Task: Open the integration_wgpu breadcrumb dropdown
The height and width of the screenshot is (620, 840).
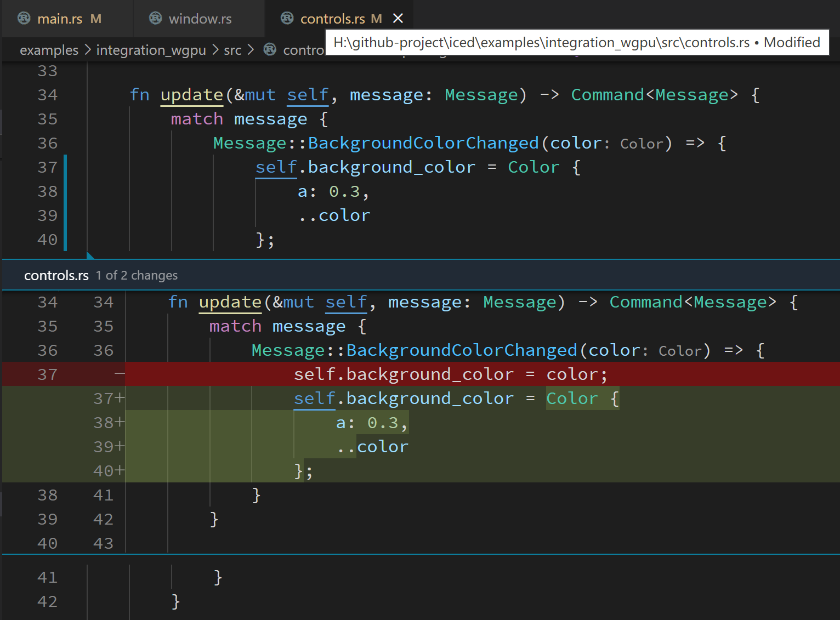Action: click(151, 50)
